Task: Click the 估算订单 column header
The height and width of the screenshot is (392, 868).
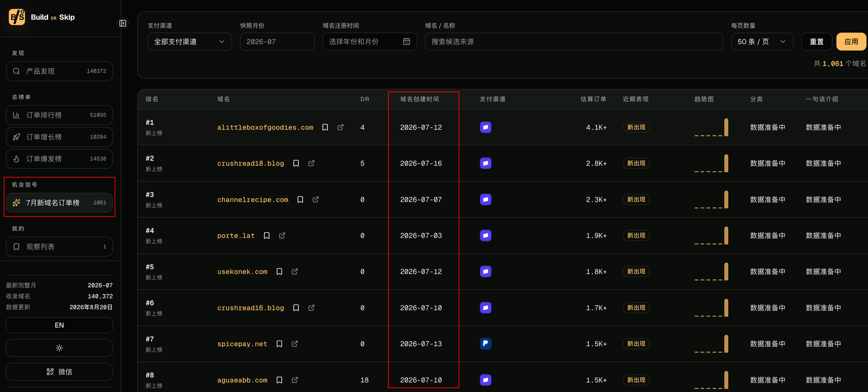Action: tap(593, 99)
